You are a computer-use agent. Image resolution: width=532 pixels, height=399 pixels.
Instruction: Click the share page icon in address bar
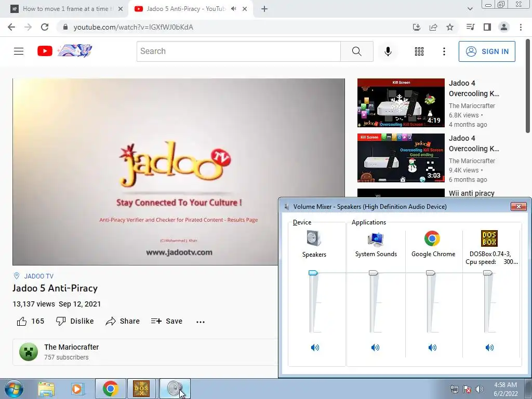pyautogui.click(x=433, y=27)
